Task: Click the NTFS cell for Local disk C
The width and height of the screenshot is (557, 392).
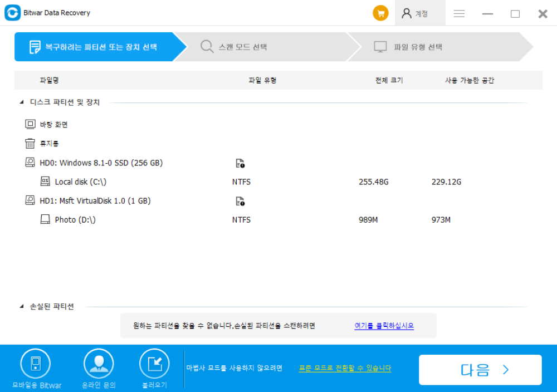Action: click(241, 182)
